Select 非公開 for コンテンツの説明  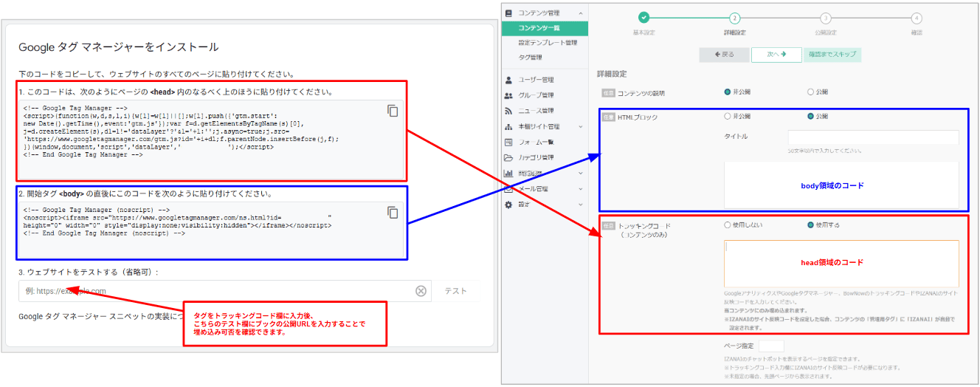click(x=728, y=92)
